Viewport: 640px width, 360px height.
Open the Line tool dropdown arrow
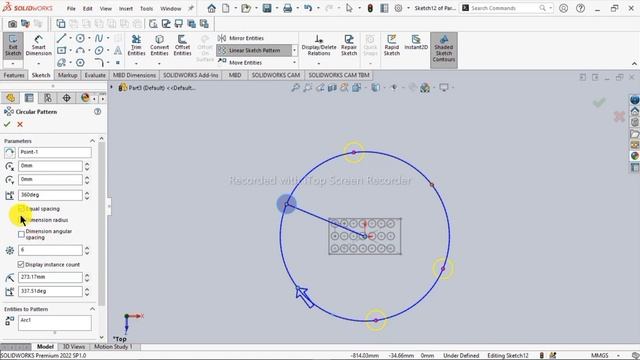[70, 38]
